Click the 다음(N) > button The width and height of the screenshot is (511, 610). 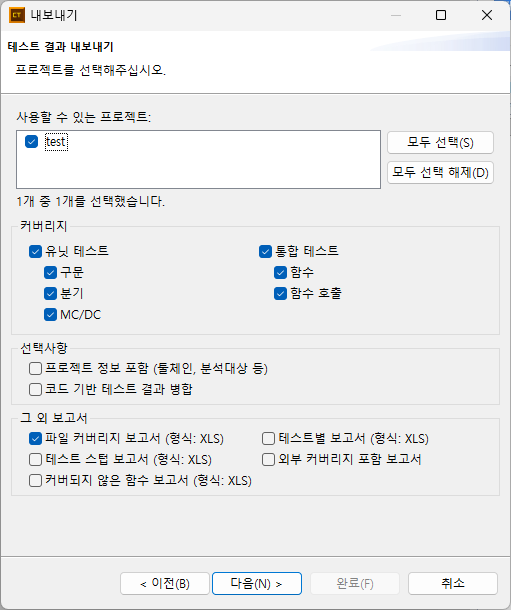[257, 584]
